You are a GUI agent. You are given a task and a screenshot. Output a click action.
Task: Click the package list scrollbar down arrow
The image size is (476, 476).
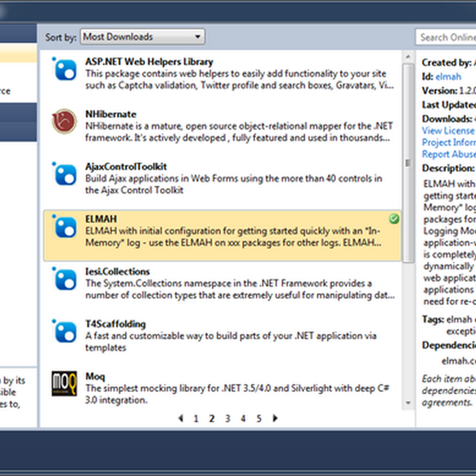[408, 403]
